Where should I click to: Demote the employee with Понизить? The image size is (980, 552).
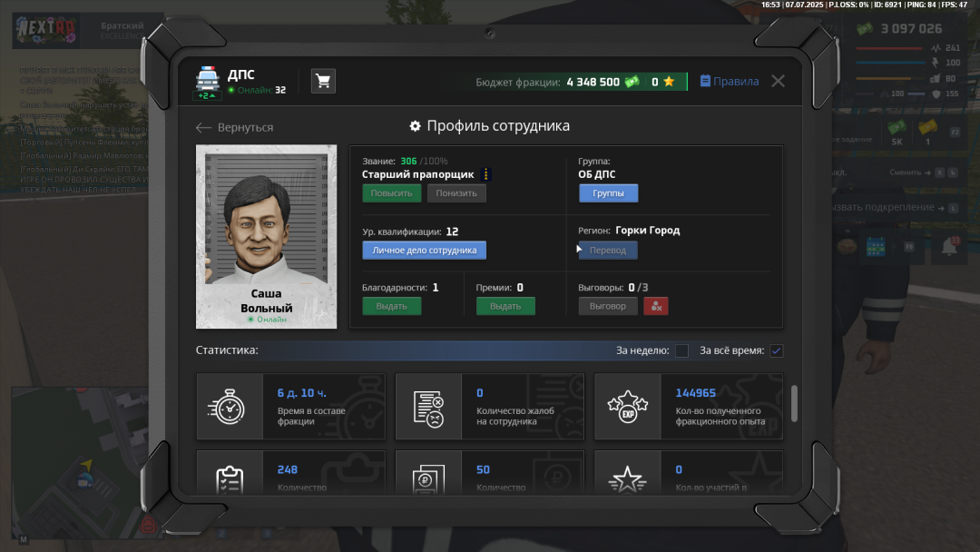click(456, 193)
